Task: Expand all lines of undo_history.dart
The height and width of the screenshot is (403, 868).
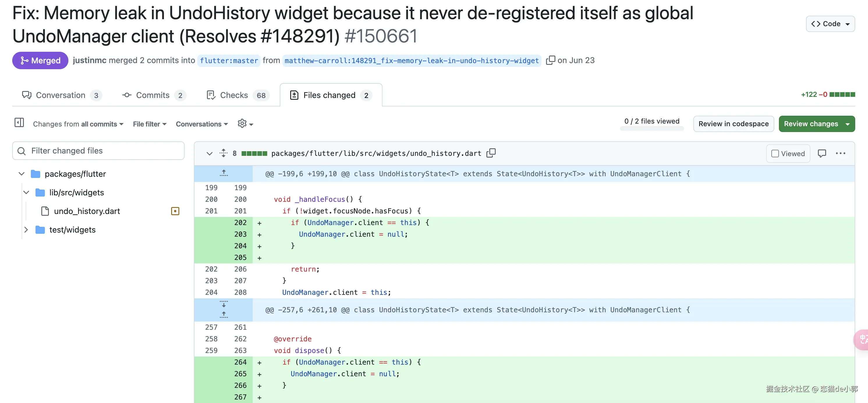Action: [223, 153]
